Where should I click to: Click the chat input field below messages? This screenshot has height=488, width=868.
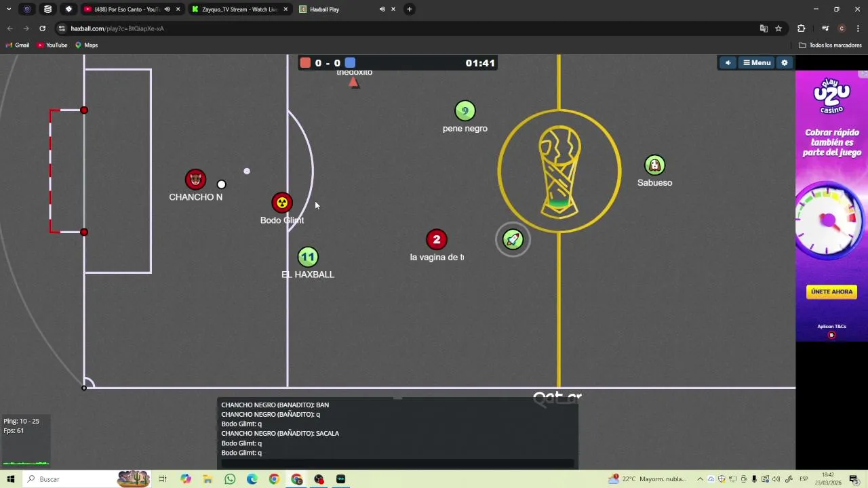pyautogui.click(x=398, y=464)
